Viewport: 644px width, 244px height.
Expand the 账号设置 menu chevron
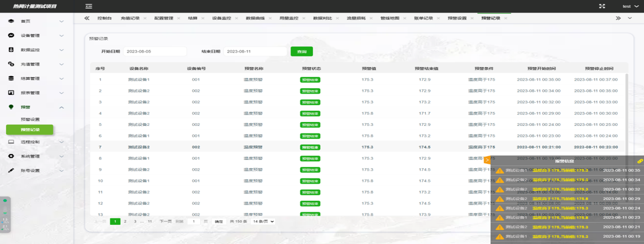tap(62, 170)
